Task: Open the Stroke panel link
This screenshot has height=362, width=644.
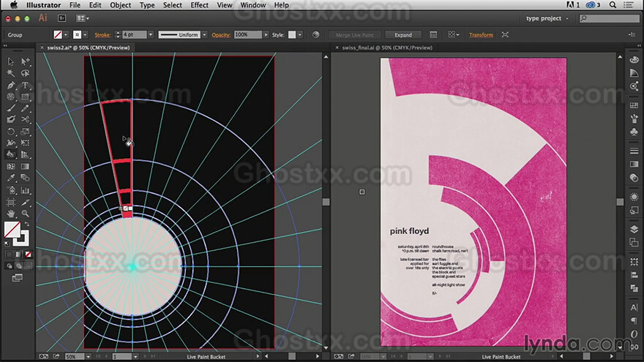Action: (102, 35)
